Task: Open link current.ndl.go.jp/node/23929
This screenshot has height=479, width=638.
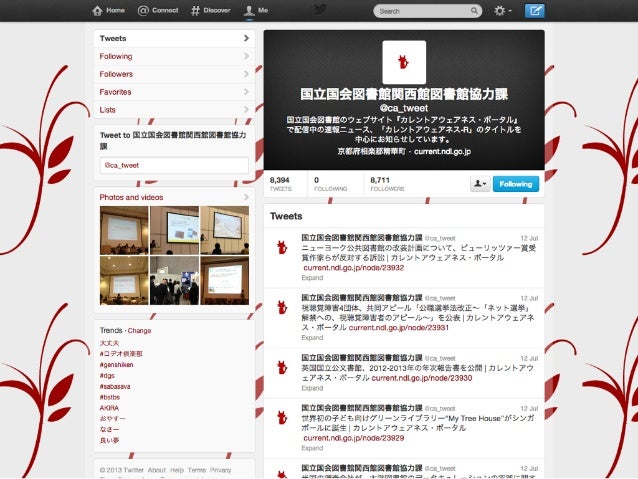Action: (354, 438)
